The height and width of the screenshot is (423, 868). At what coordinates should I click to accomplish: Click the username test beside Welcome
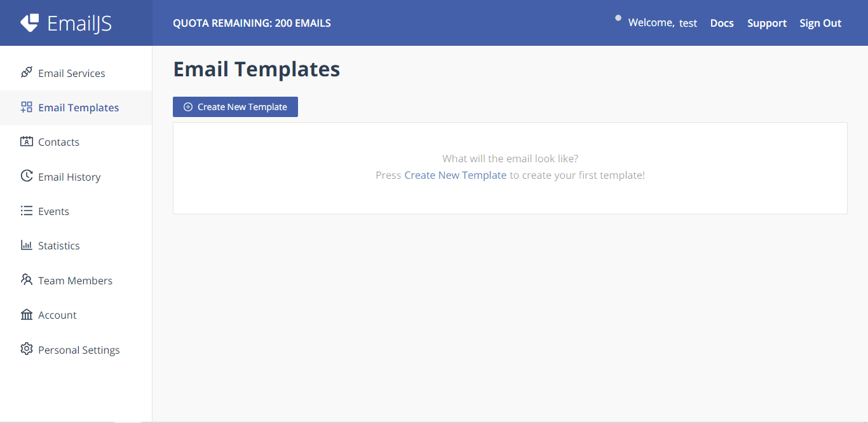pyautogui.click(x=688, y=23)
